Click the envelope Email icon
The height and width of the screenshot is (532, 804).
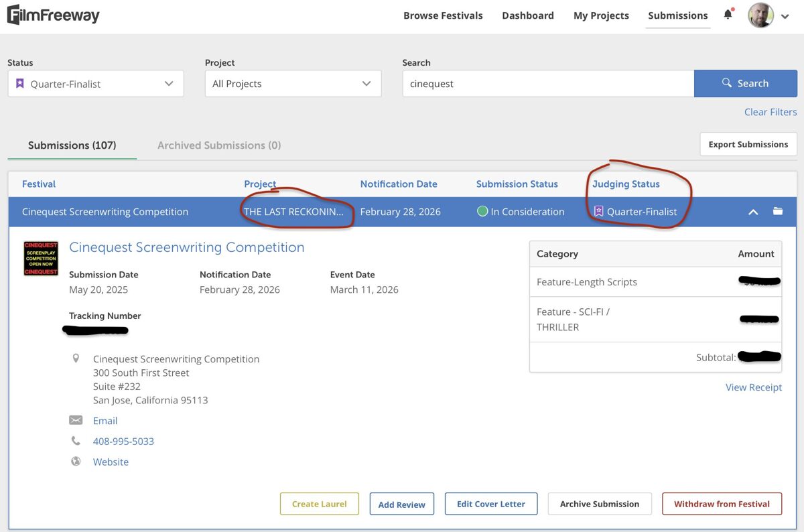click(x=76, y=420)
